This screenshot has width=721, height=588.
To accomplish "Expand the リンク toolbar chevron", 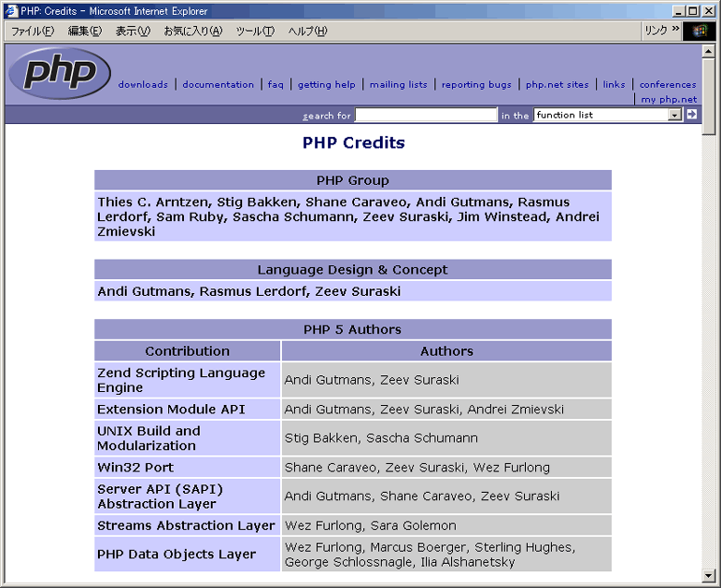I will click(675, 29).
